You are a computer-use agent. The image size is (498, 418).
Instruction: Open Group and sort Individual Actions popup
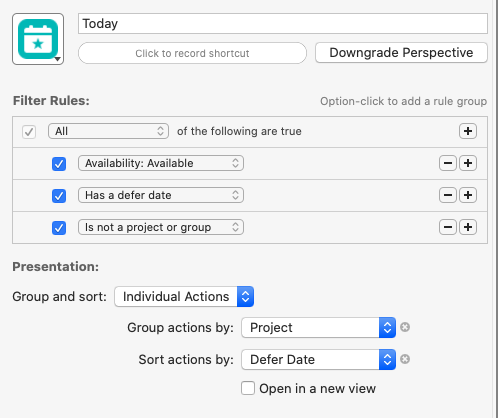point(184,296)
